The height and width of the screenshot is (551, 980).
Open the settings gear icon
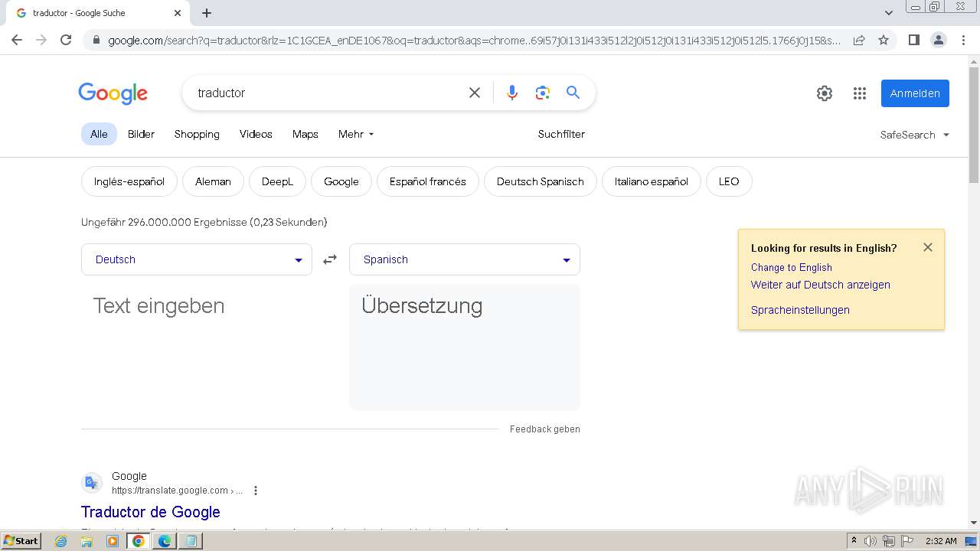[x=825, y=93]
